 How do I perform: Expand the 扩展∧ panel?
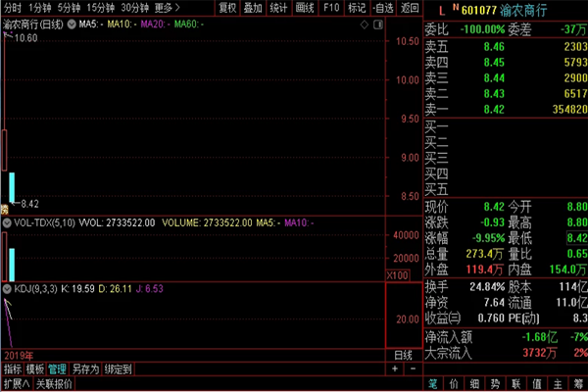[x=17, y=384]
